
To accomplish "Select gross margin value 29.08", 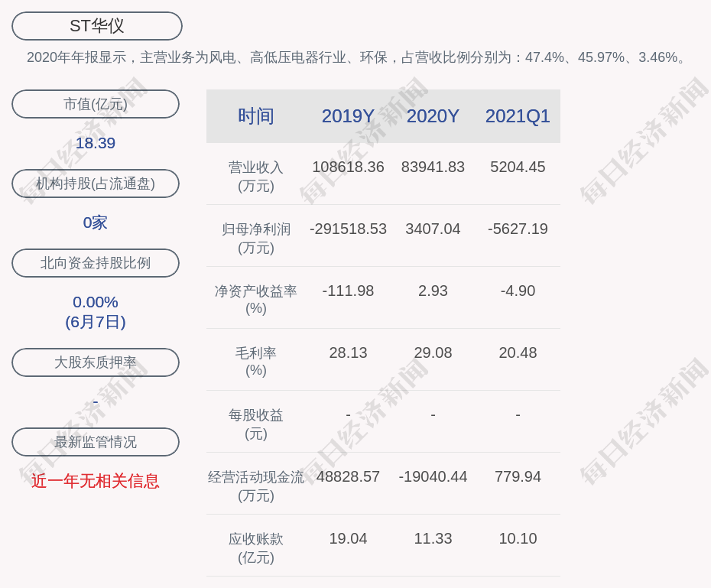I will point(433,352).
